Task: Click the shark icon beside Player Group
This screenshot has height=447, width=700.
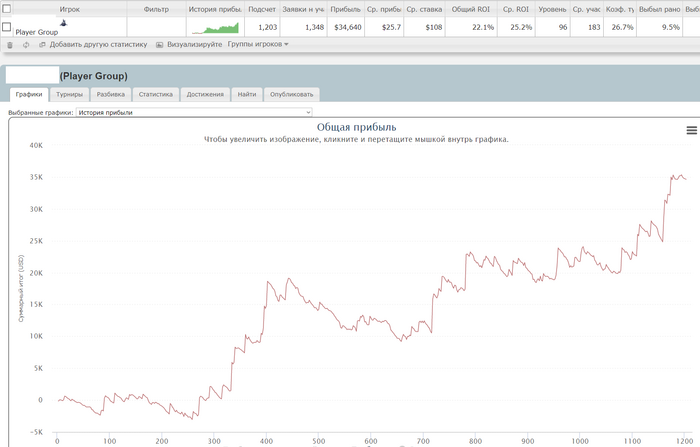Action: [x=63, y=23]
